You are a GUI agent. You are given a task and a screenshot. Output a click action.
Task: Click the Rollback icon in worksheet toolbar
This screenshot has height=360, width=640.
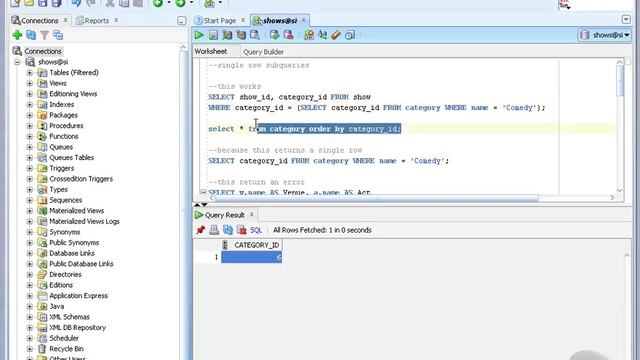click(288, 35)
